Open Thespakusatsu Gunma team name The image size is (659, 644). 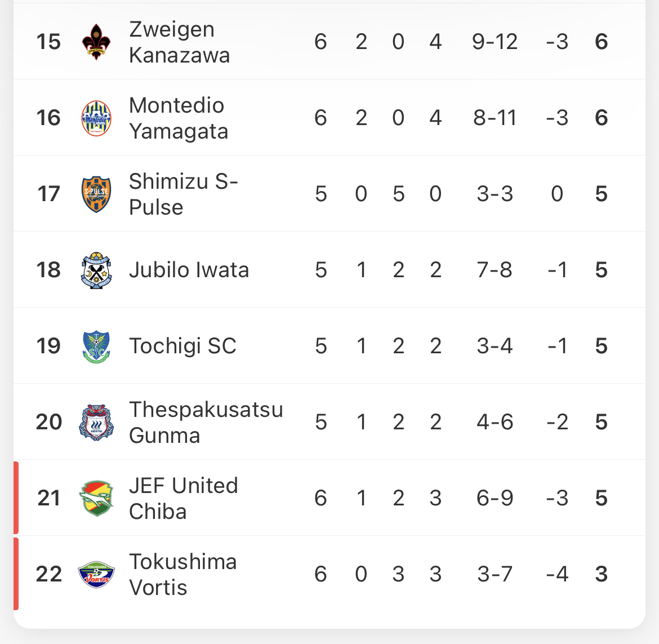pyautogui.click(x=206, y=422)
